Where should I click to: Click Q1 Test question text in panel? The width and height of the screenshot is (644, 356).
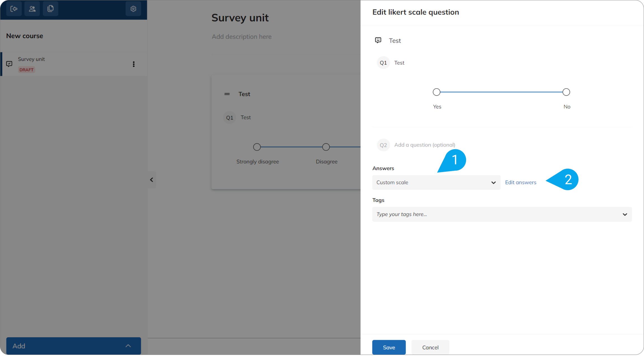(399, 63)
